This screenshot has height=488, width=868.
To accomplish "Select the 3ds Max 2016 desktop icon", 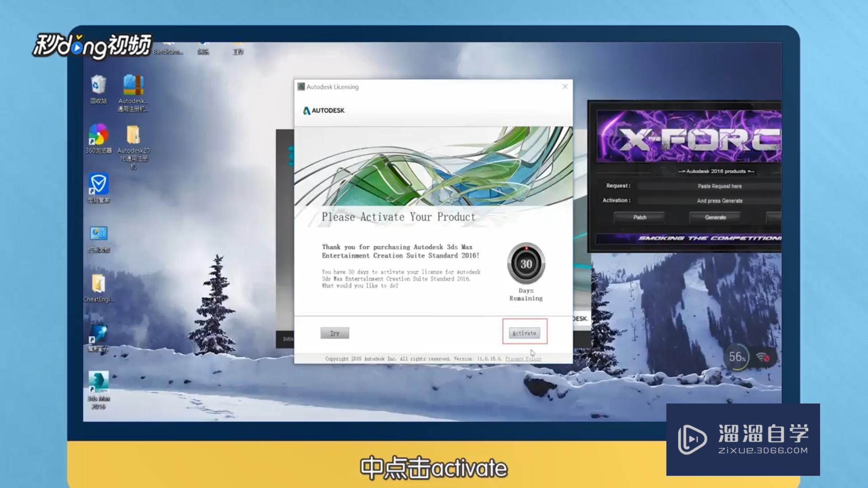I will (x=99, y=390).
